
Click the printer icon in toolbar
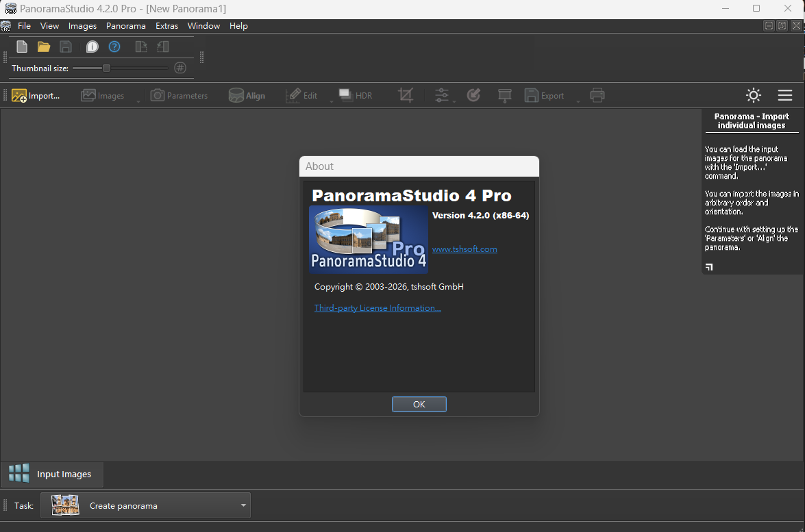[597, 95]
